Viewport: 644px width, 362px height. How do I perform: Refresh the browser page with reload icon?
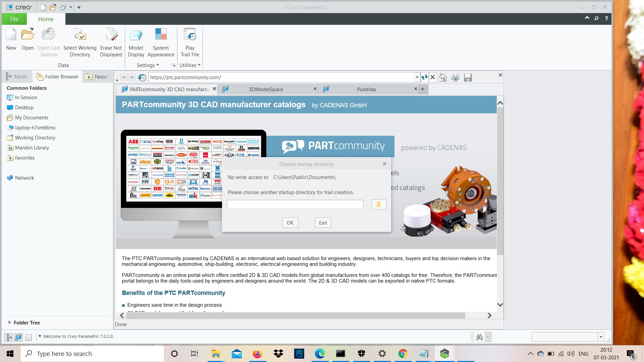point(425,77)
